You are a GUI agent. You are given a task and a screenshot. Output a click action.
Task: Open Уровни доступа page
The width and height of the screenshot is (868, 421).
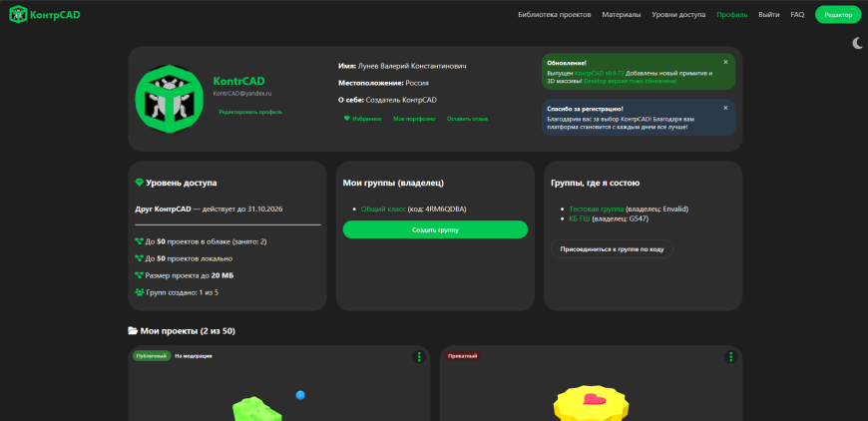pyautogui.click(x=678, y=14)
